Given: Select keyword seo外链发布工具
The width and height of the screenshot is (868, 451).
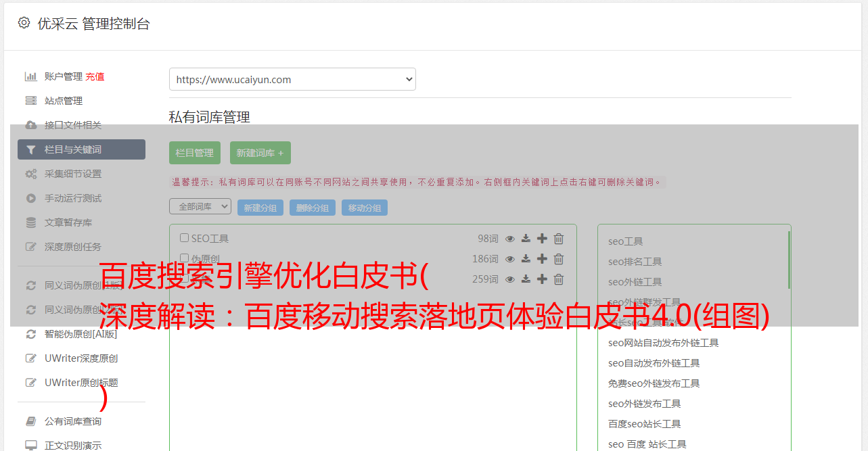Looking at the screenshot, I should pos(645,404).
